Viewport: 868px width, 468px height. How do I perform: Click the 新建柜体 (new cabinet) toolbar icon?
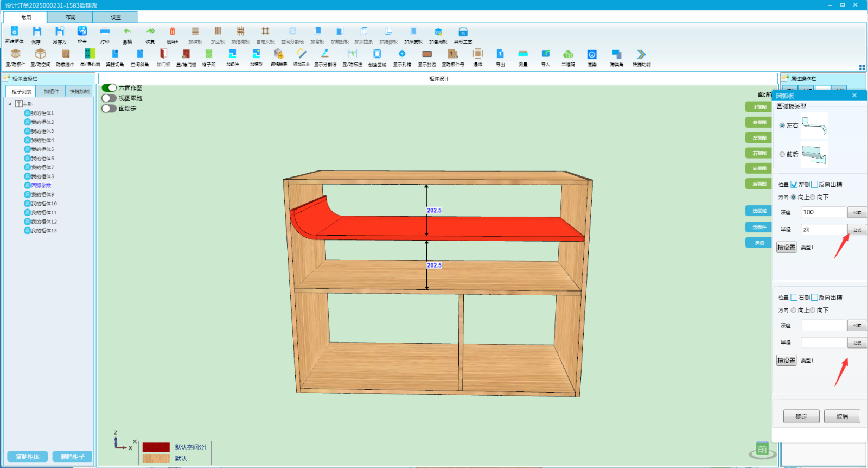(15, 32)
